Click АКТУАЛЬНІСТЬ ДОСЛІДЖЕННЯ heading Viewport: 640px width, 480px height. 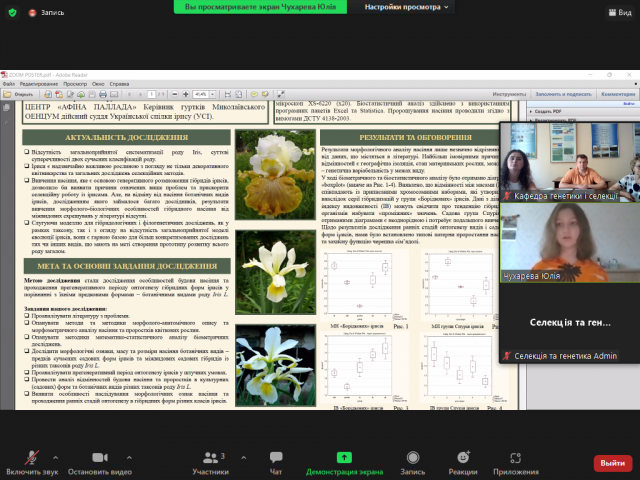pos(127,138)
